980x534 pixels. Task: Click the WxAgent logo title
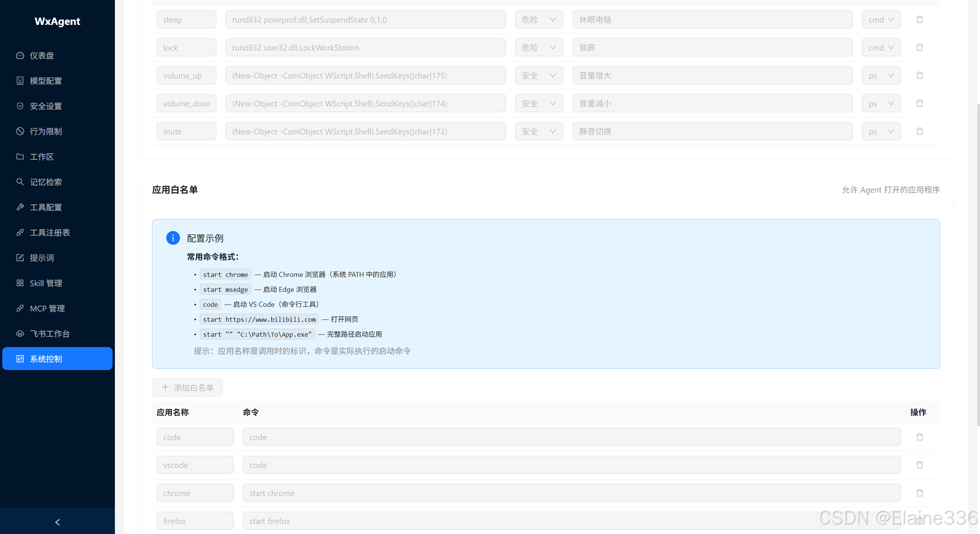57,21
